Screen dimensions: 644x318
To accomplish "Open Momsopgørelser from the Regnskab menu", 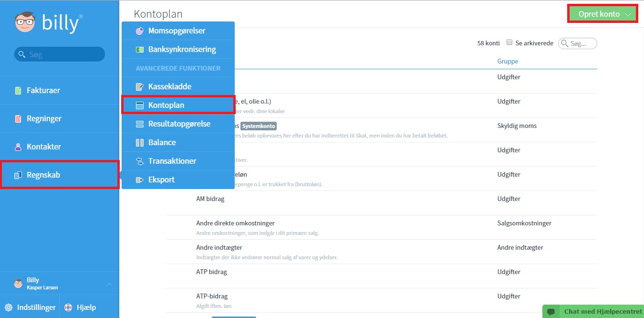I will (178, 31).
